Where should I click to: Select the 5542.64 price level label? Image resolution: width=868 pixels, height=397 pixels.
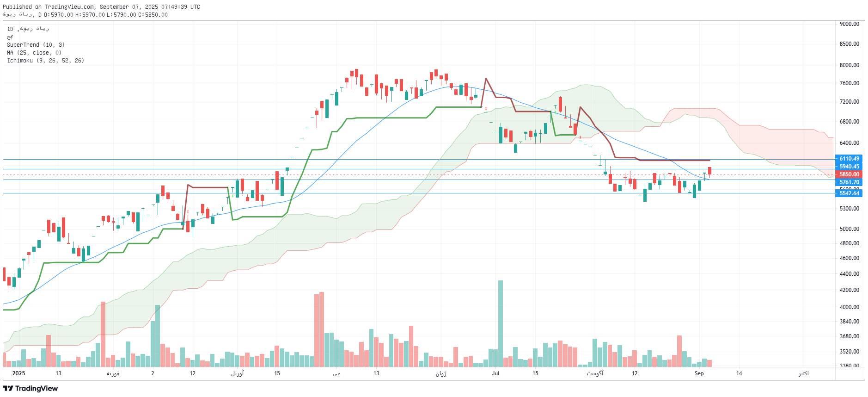click(x=849, y=193)
